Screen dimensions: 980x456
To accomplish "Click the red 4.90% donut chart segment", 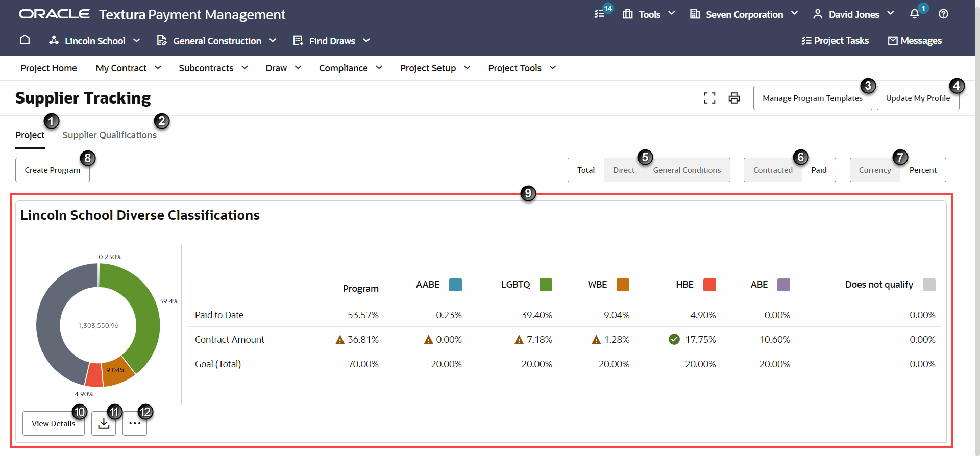I will (x=94, y=375).
